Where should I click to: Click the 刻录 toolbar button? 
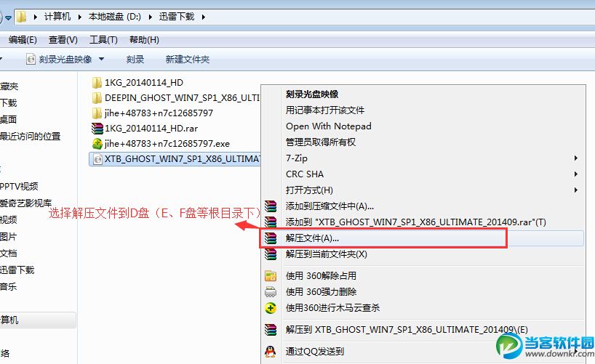tap(135, 59)
